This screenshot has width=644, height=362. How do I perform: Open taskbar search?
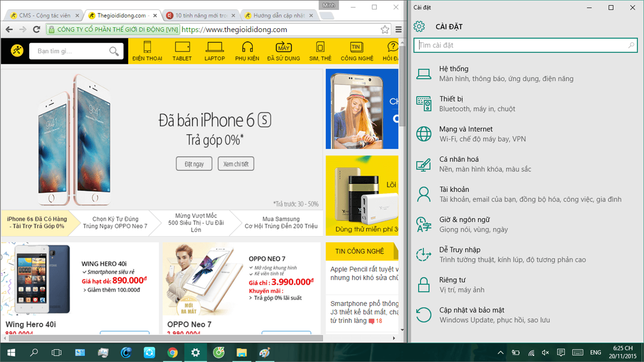point(34,353)
